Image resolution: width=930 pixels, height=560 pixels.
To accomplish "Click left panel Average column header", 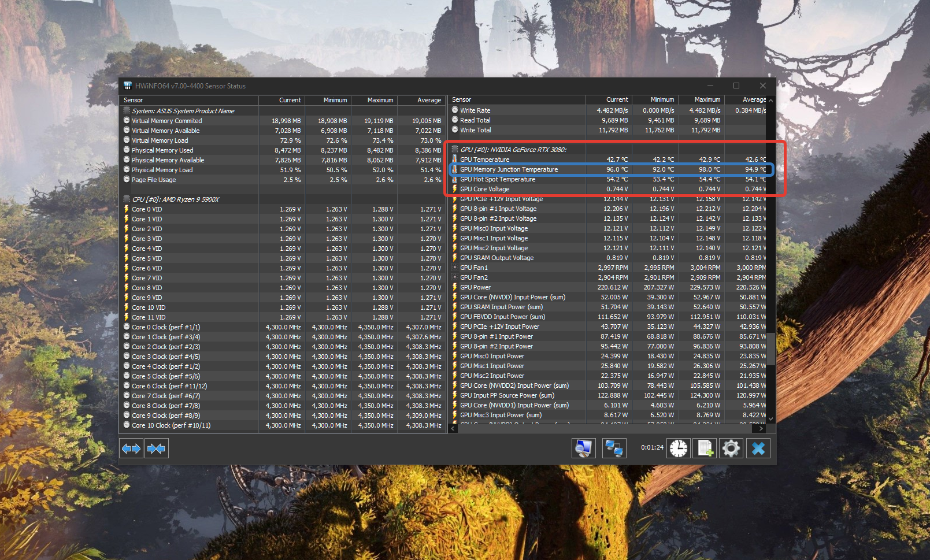I will tap(421, 100).
